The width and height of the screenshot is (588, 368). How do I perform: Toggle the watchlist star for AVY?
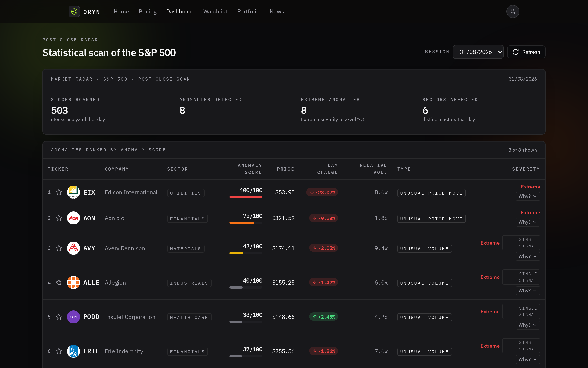tap(59, 248)
